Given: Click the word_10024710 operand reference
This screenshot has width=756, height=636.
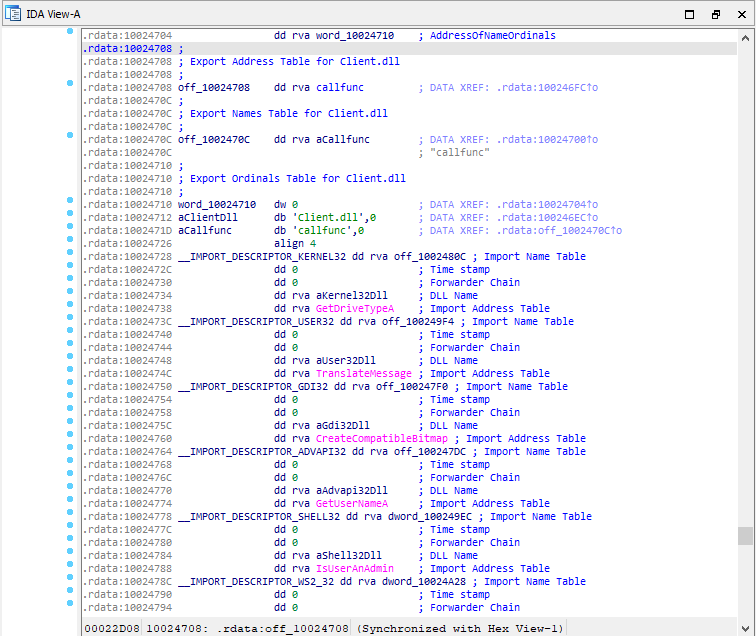Looking at the screenshot, I should (355, 36).
